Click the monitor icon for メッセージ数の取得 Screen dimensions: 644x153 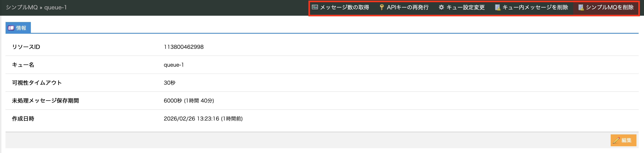(315, 7)
